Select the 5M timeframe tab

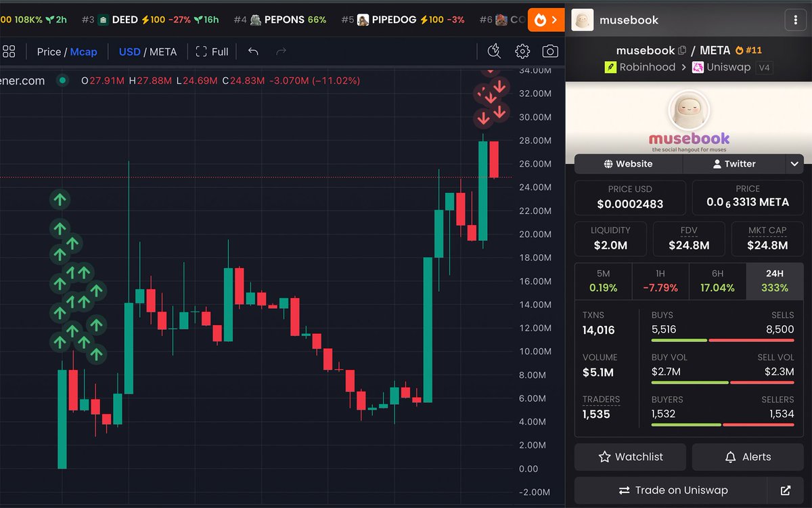[603, 282]
